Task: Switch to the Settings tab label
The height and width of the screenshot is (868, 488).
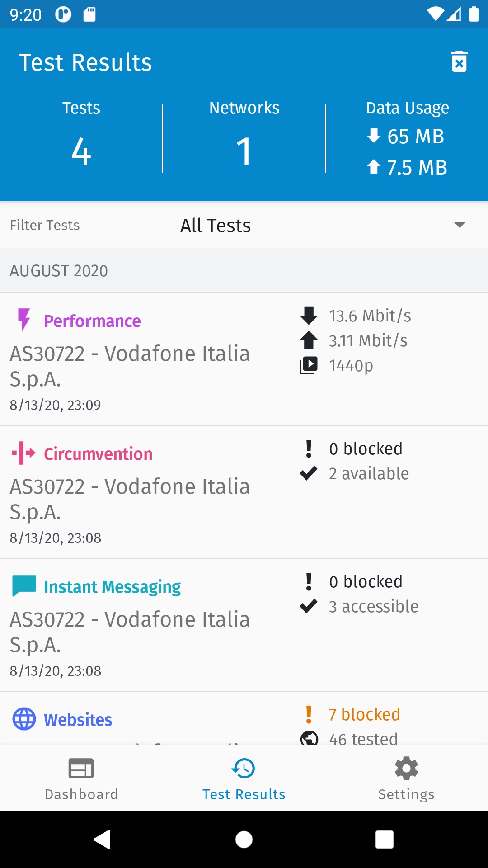Action: (406, 794)
